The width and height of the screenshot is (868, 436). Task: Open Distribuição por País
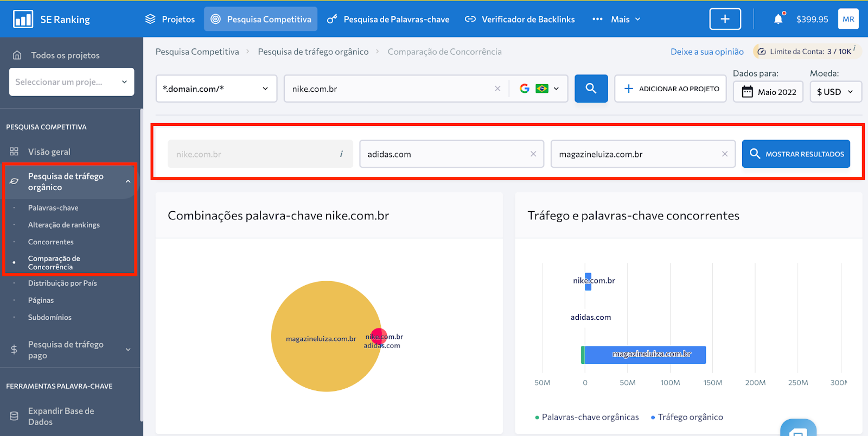[62, 283]
